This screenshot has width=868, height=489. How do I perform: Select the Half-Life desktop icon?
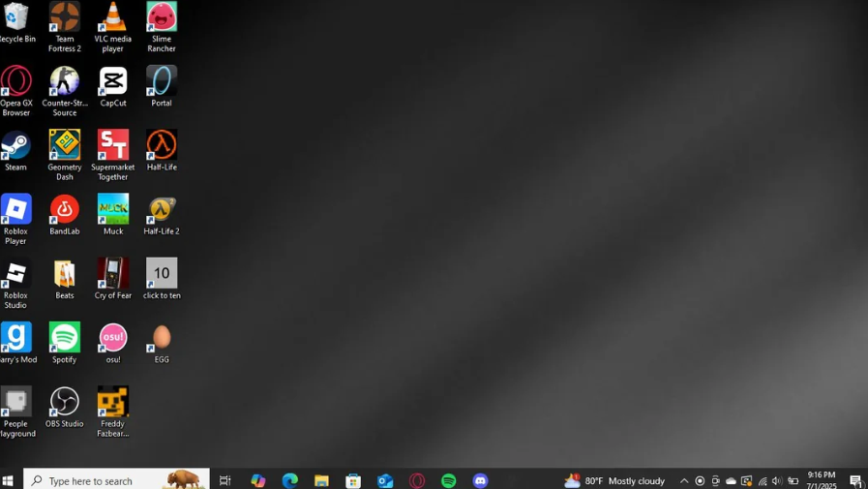coord(162,151)
